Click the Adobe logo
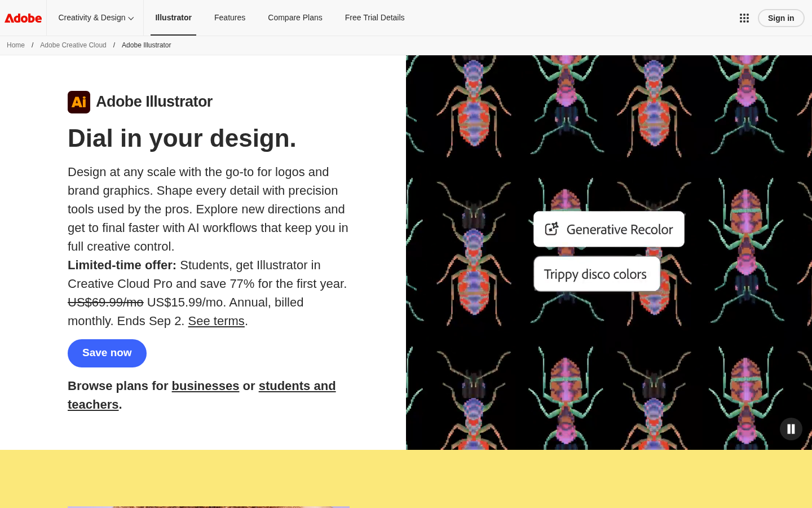 tap(23, 18)
